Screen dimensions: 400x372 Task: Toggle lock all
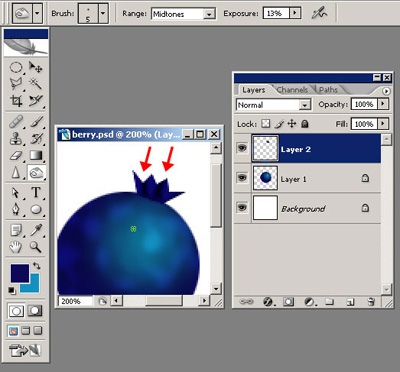point(305,124)
